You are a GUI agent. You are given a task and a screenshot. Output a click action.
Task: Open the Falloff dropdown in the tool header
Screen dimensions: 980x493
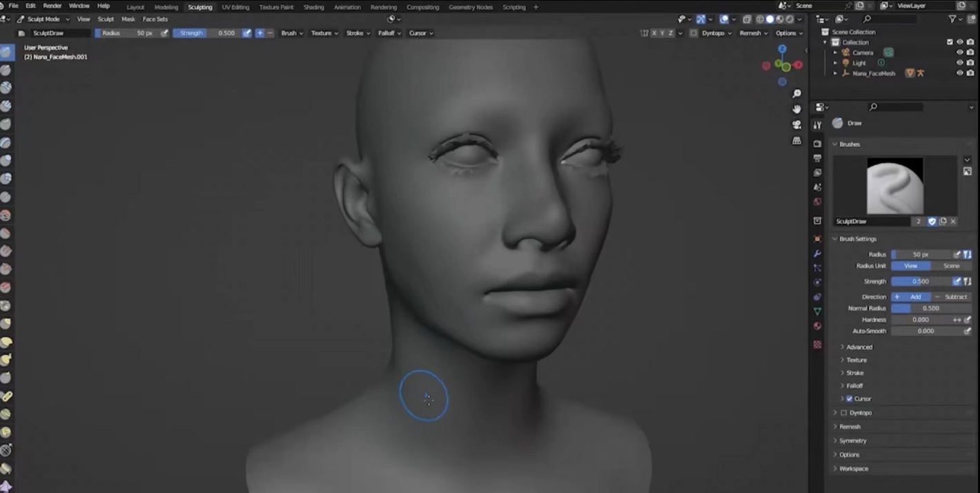coord(389,32)
